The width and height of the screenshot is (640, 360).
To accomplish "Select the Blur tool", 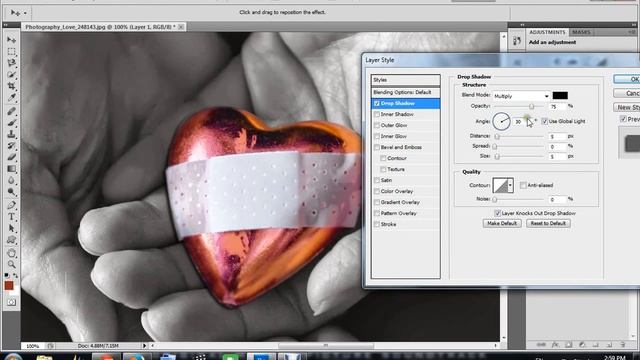I will tap(11, 180).
